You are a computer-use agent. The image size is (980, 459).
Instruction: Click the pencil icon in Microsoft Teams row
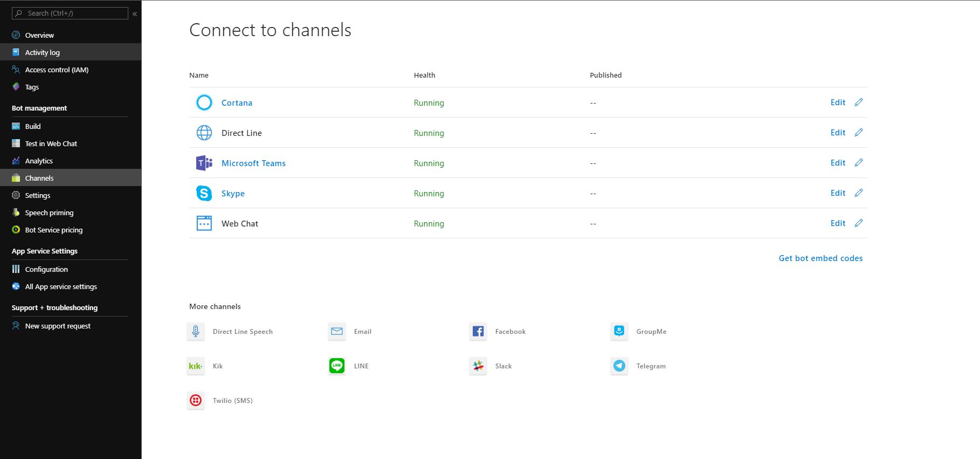(859, 162)
